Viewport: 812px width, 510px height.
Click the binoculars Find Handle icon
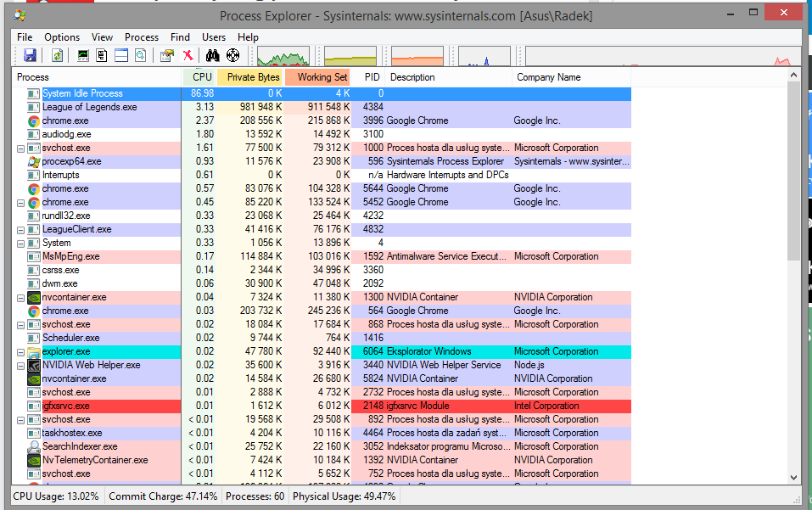pos(213,55)
